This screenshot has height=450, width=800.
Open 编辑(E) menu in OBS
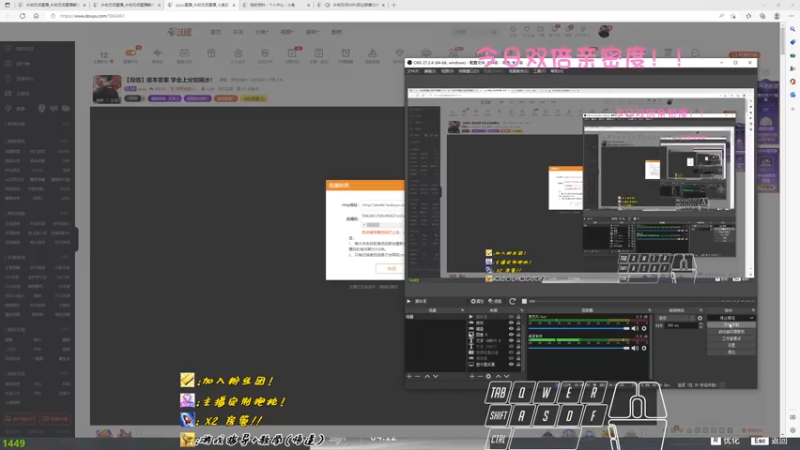[x=430, y=71]
